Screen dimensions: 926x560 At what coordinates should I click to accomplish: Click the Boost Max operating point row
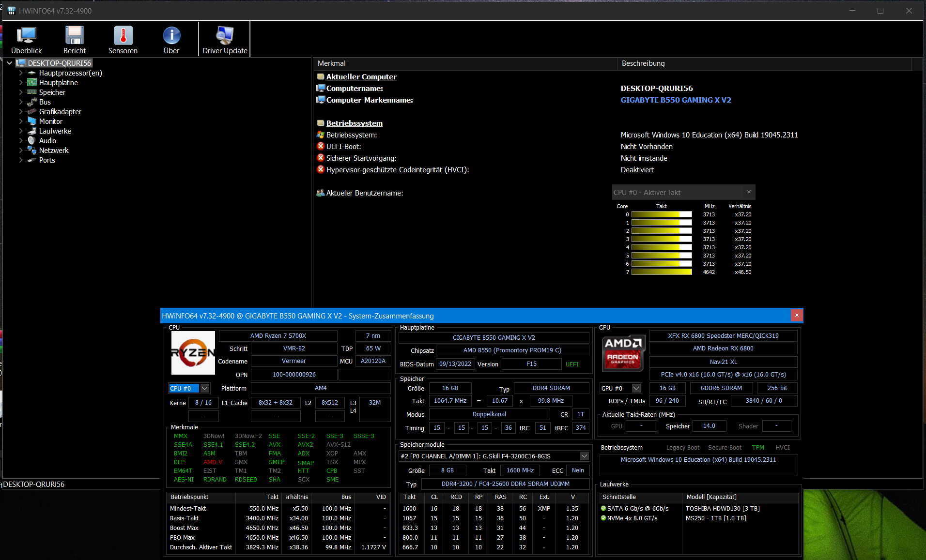click(x=278, y=528)
